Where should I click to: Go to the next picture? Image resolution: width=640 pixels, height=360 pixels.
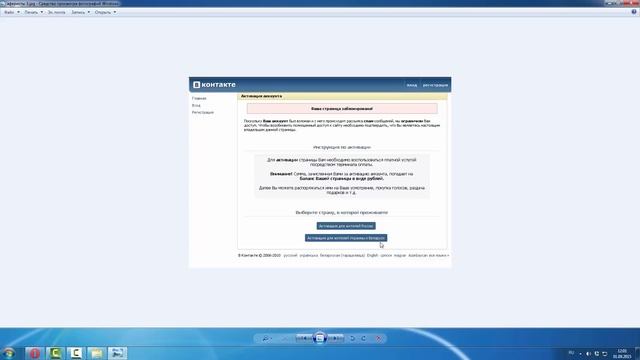coord(335,338)
